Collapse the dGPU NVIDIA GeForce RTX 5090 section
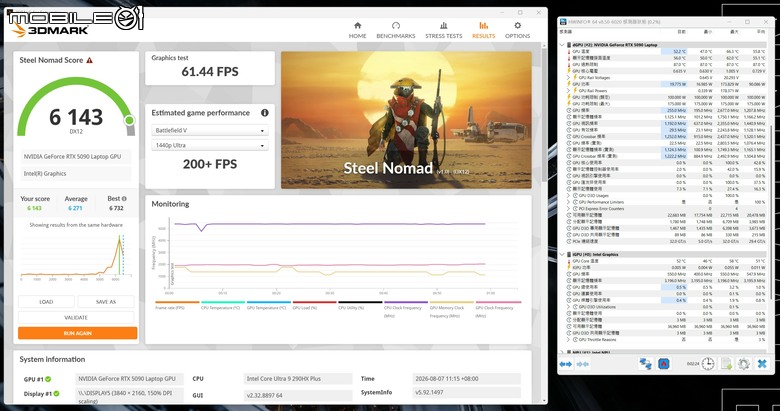 pos(563,45)
